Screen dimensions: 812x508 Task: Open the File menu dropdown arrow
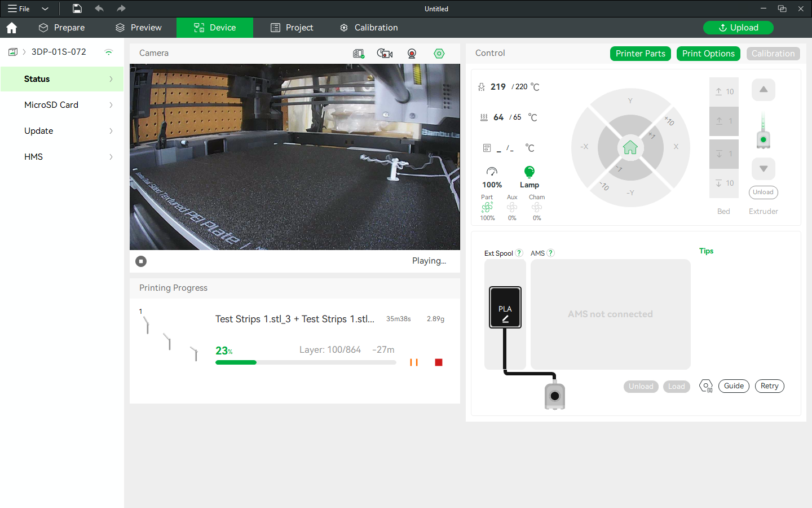(x=45, y=9)
